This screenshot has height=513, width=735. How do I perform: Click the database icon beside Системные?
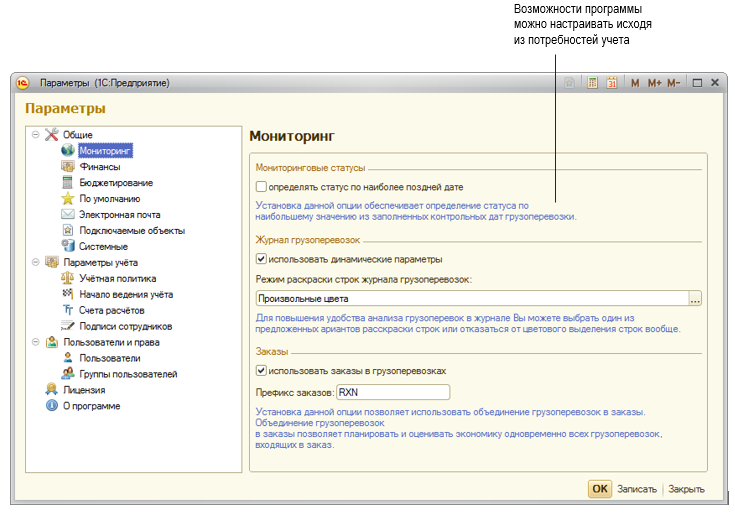(x=68, y=246)
